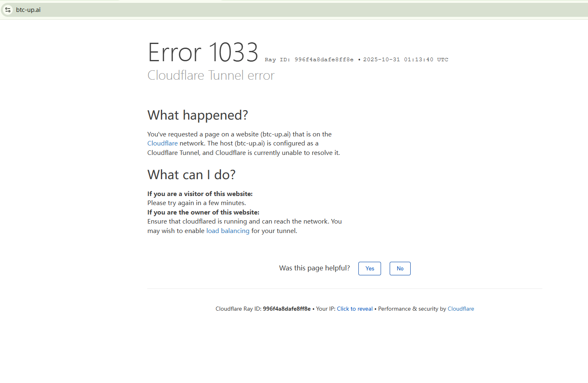588x383 pixels.
Task: Follow the Cloudflare link in What happened
Action: [163, 143]
